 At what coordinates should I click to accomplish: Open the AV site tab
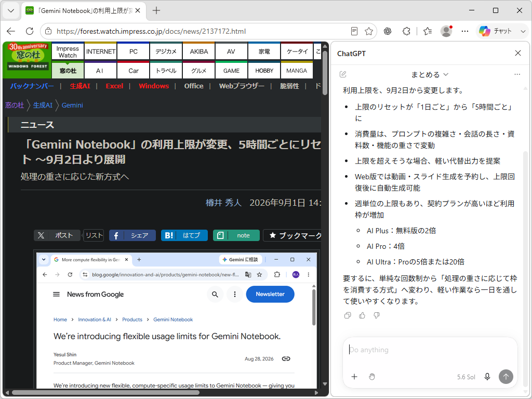(x=231, y=51)
